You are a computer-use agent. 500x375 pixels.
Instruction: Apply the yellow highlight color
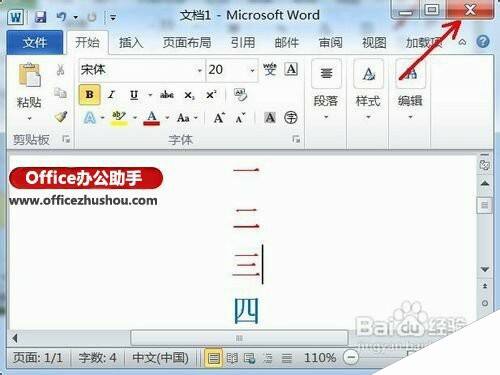pyautogui.click(x=119, y=117)
